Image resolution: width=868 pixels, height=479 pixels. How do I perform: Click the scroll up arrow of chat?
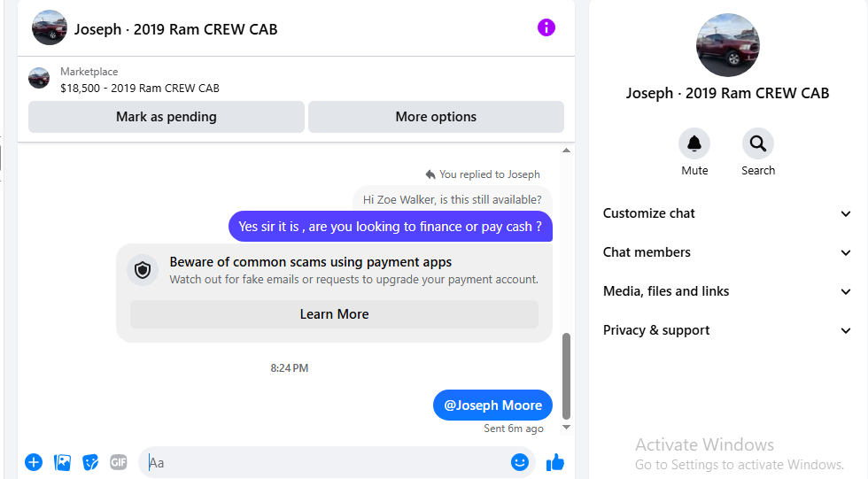pyautogui.click(x=566, y=151)
